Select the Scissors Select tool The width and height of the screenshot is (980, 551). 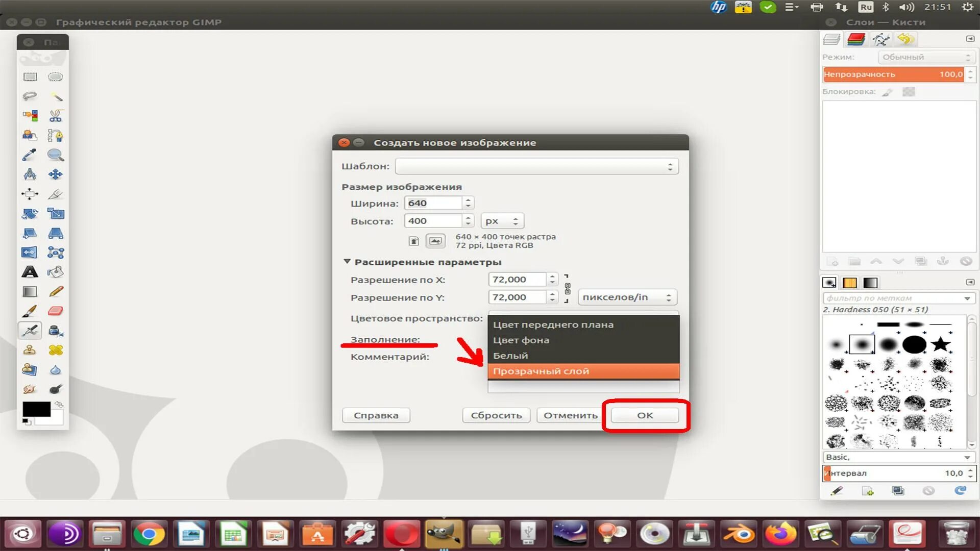click(55, 116)
